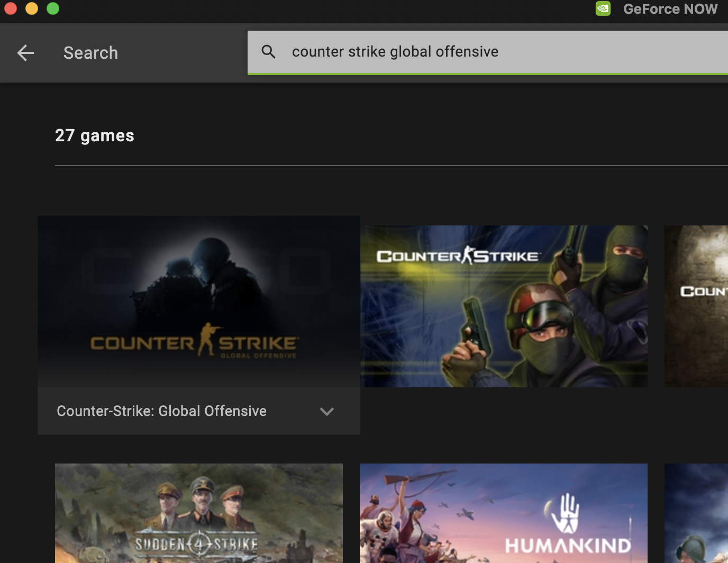Click the red close window button
This screenshot has width=728, height=563.
[x=11, y=9]
